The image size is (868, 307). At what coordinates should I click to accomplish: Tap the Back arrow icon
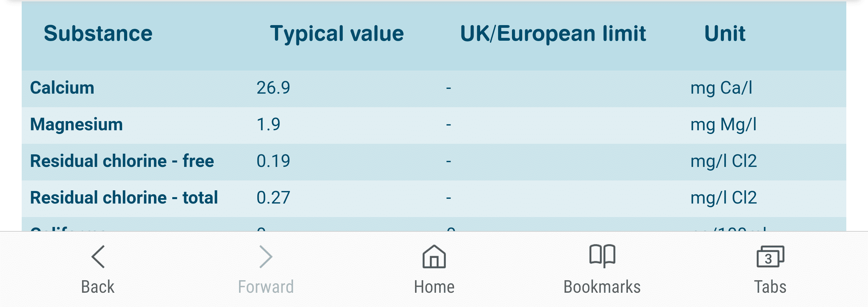(98, 257)
